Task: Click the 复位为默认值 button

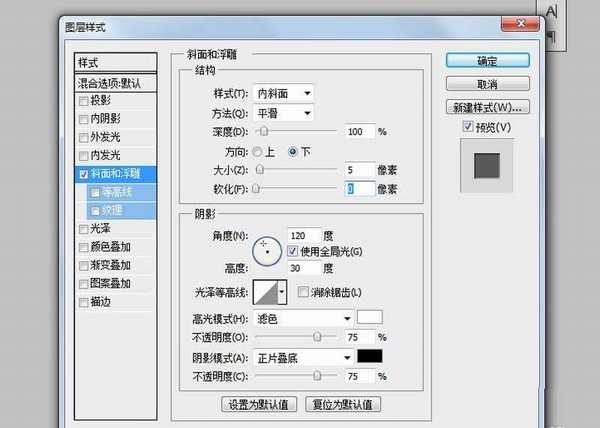Action: tap(340, 404)
